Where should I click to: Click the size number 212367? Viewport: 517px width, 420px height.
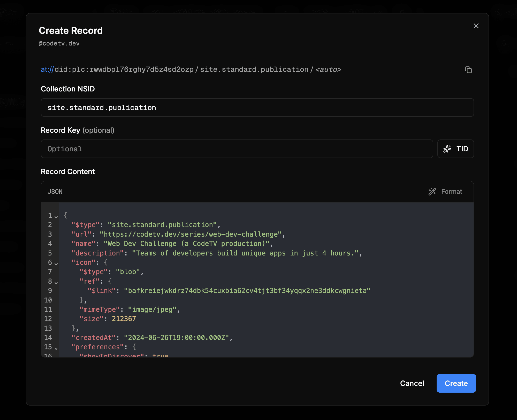point(124,319)
